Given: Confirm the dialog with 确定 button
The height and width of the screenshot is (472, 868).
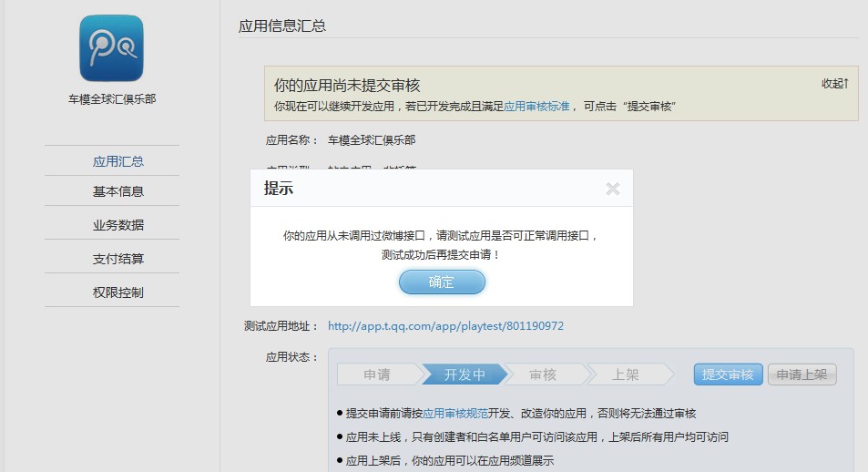Looking at the screenshot, I should coord(442,282).
